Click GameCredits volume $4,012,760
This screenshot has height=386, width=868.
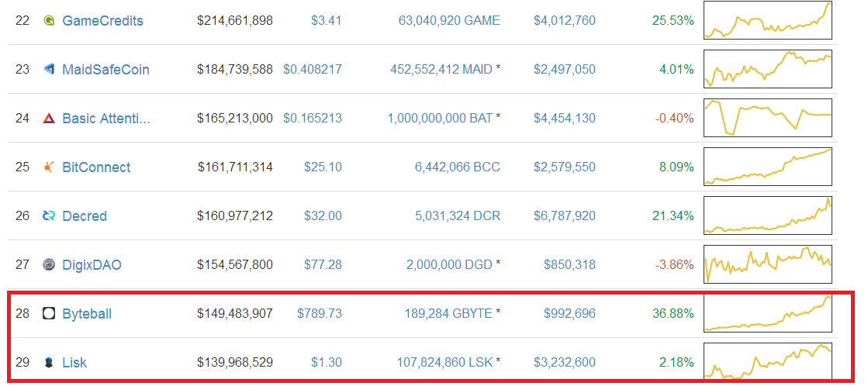coord(565,21)
